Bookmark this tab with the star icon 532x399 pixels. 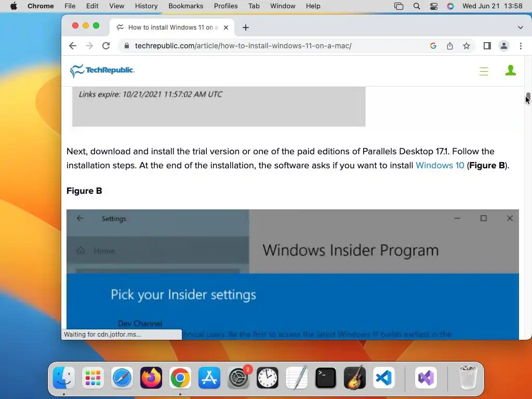(467, 46)
